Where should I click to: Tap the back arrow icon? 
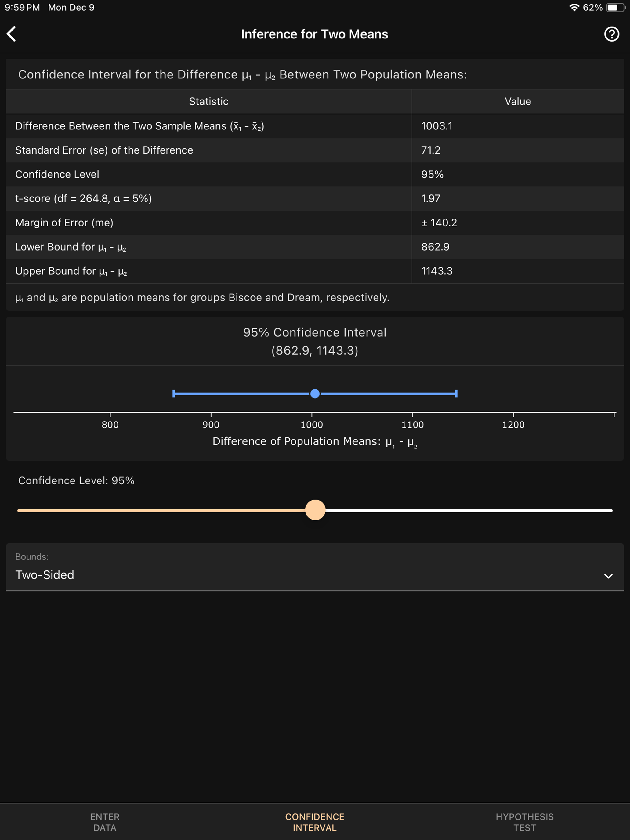(11, 34)
